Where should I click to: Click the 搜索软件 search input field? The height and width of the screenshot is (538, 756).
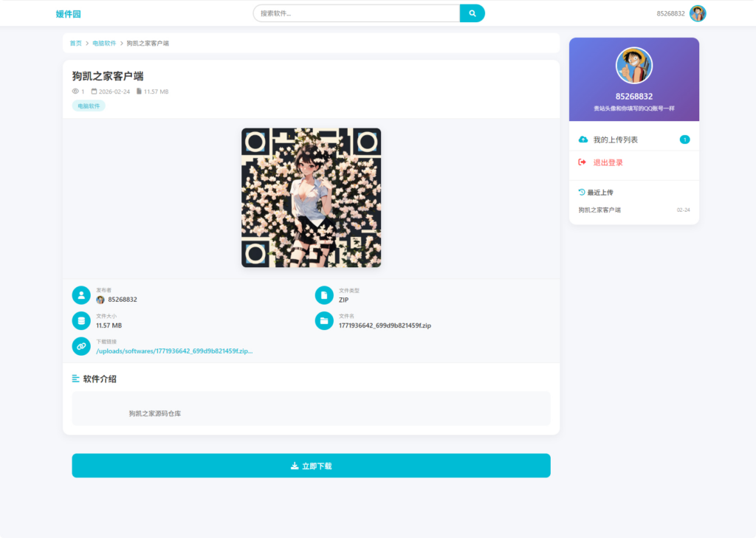coord(357,13)
